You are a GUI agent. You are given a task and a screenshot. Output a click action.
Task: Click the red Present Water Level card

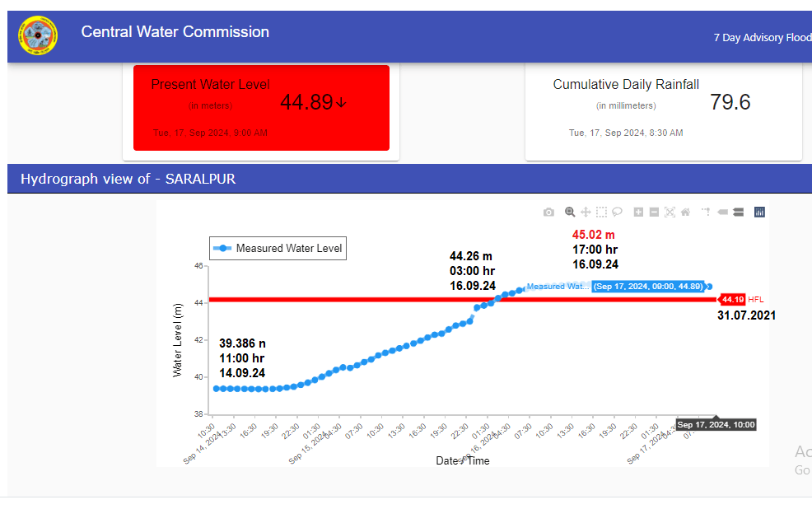(x=260, y=108)
